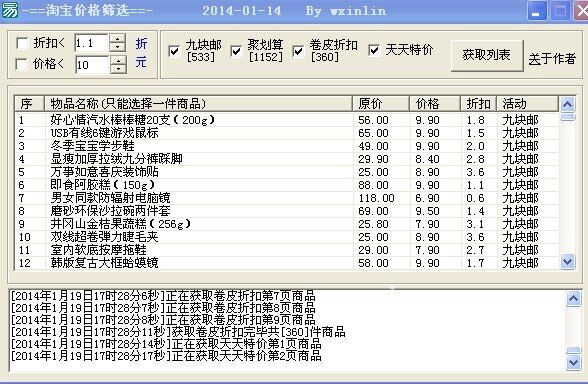Select row 室内软底按摩拖鞋
This screenshot has width=588, height=384.
point(287,250)
